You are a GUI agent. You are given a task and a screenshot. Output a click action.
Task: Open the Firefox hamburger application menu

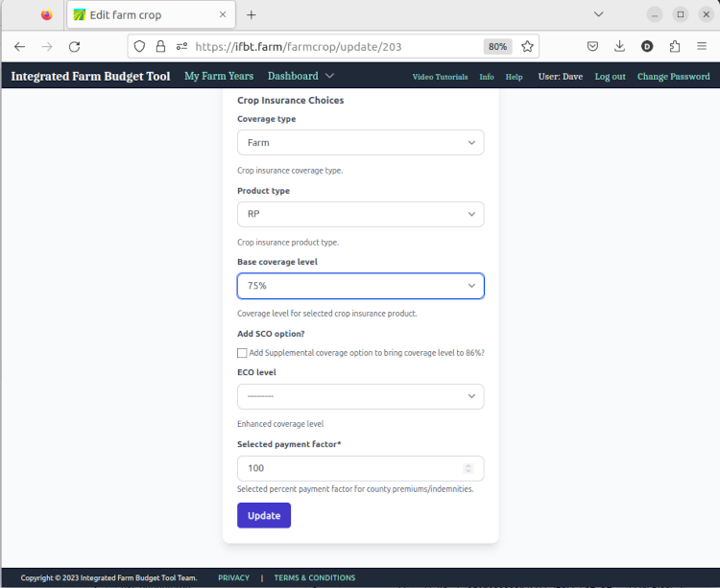tap(702, 46)
